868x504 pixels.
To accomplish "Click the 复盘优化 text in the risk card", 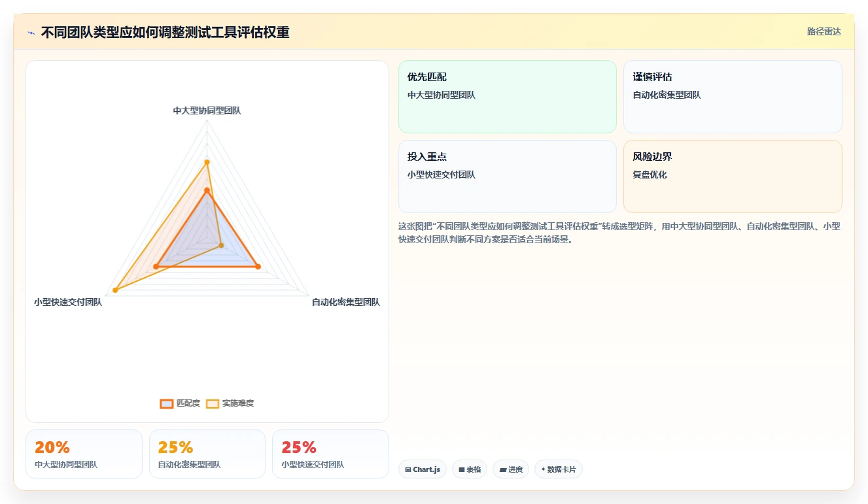I will (x=650, y=175).
